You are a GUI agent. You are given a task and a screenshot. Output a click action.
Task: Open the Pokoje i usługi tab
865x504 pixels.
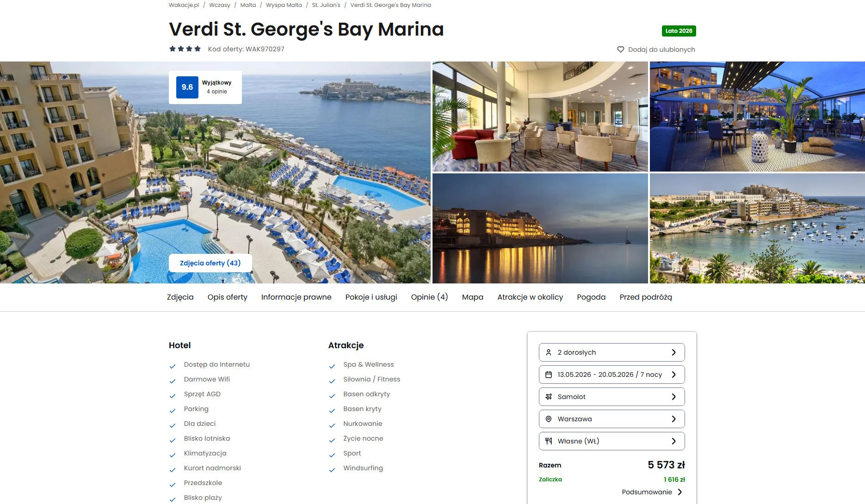point(371,297)
